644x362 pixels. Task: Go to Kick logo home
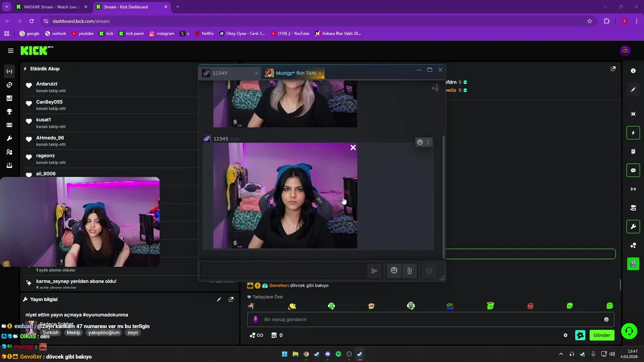coord(36,50)
